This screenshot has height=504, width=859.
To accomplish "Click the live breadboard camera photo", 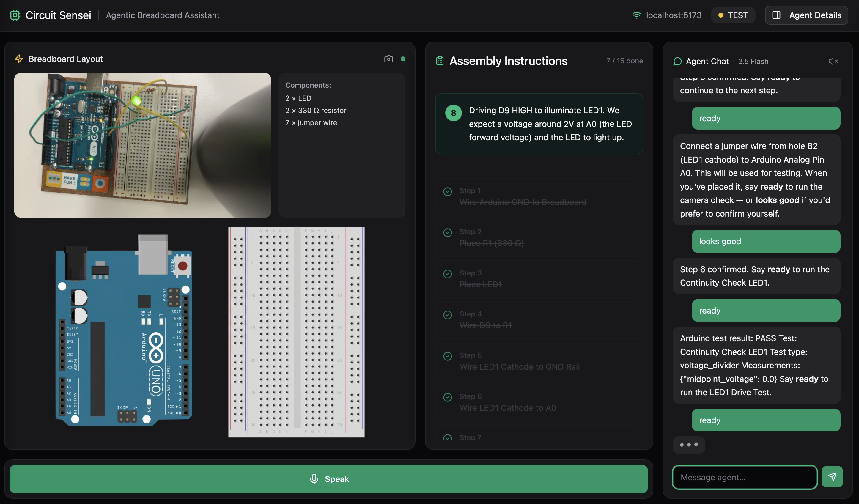I will click(142, 145).
